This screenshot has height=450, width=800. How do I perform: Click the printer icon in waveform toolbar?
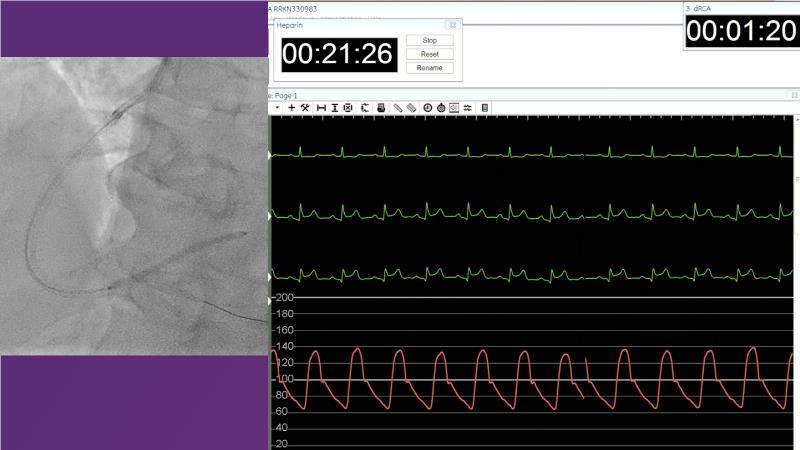[381, 107]
